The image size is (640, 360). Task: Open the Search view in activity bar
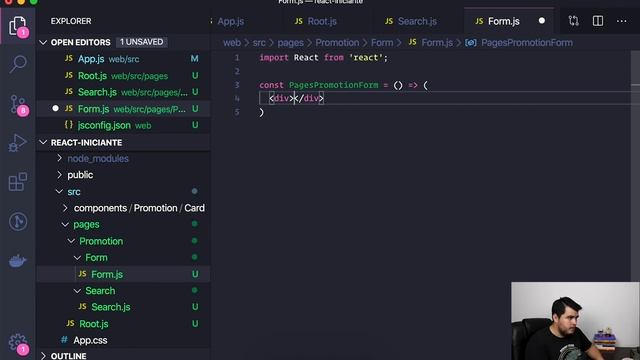pyautogui.click(x=18, y=64)
